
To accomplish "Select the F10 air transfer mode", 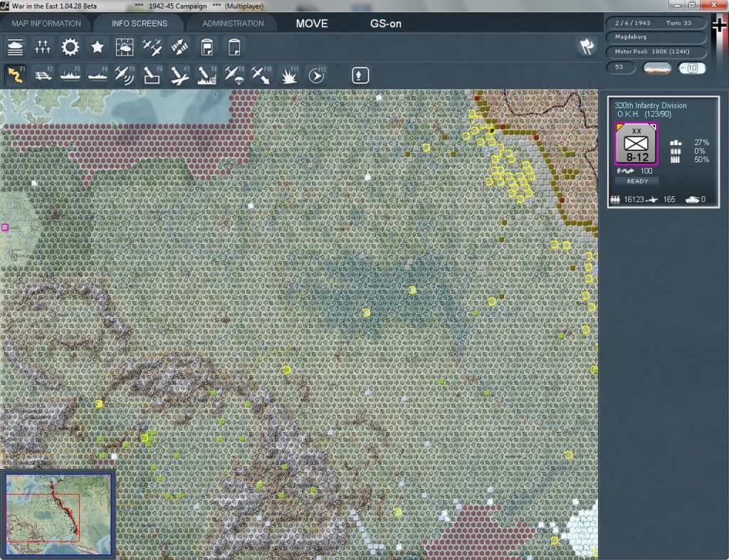I will 261,75.
